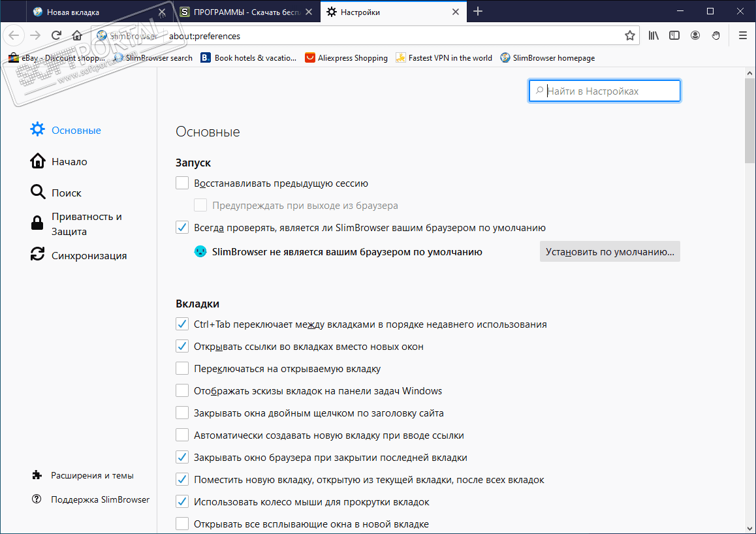
Task: Open the Library icon in toolbar
Action: 654,36
